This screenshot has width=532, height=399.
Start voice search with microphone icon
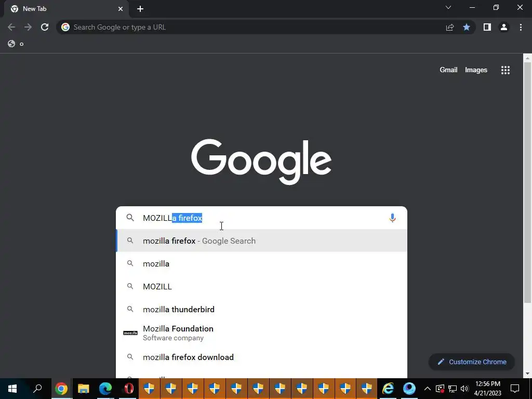(x=392, y=218)
